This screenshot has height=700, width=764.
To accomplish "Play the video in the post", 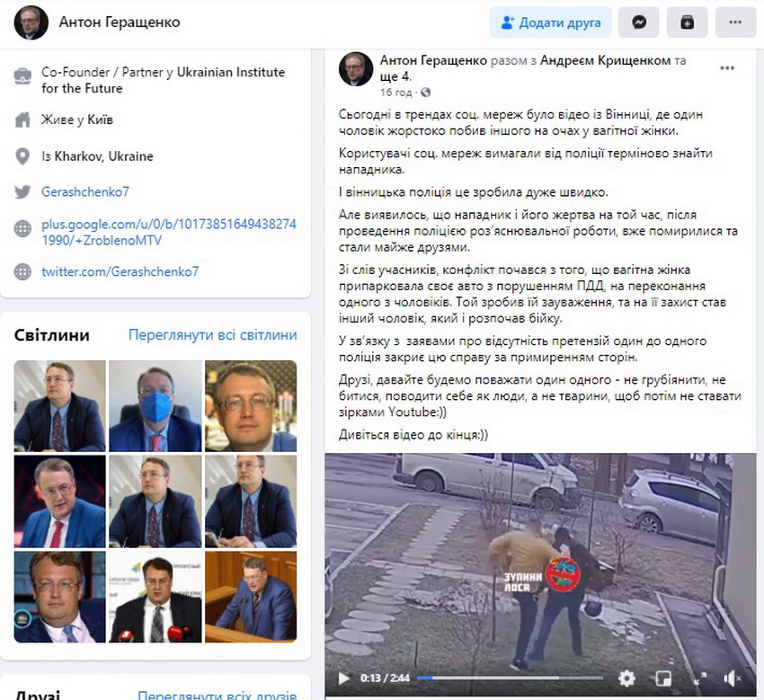I will click(343, 678).
